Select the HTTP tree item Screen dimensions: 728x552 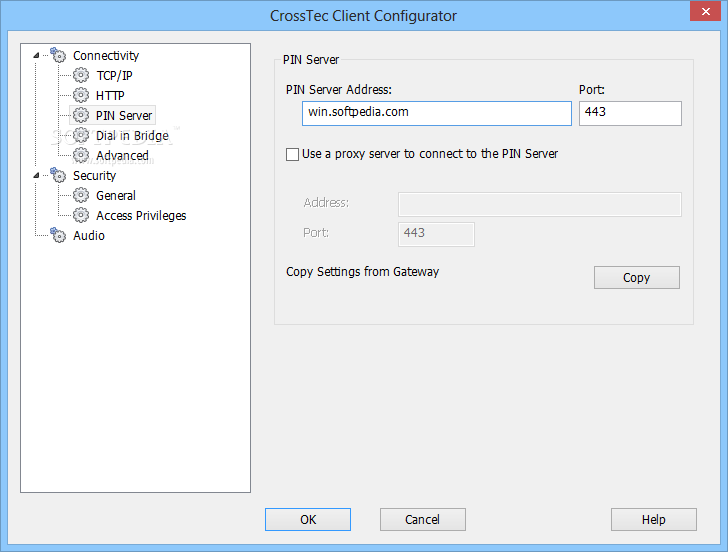110,95
